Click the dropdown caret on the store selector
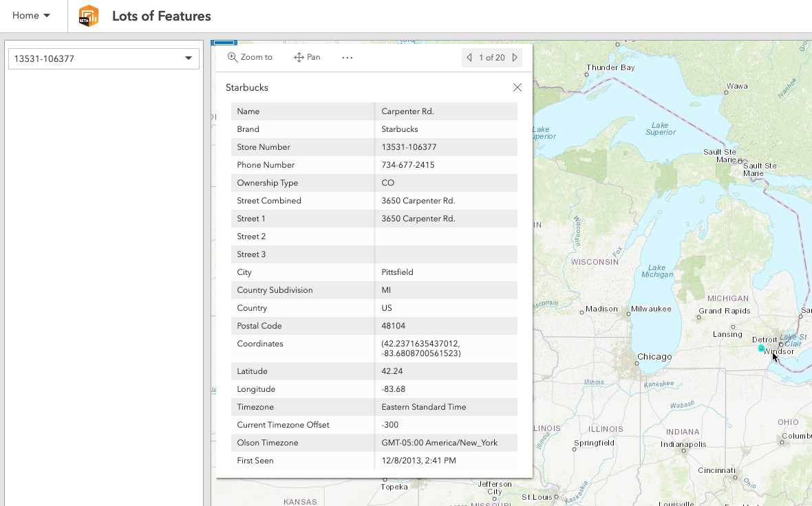Screen dimensions: 812x506 click(x=189, y=58)
